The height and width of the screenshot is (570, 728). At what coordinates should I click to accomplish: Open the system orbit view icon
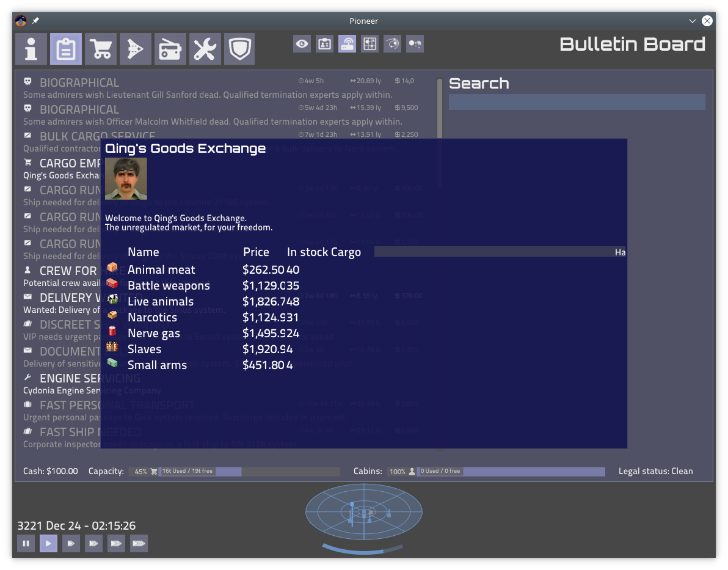tap(392, 44)
